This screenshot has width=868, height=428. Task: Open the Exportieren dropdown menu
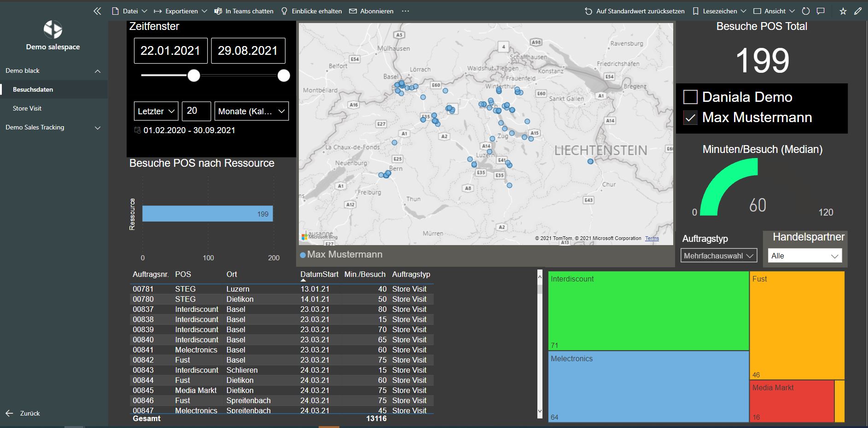pyautogui.click(x=181, y=11)
